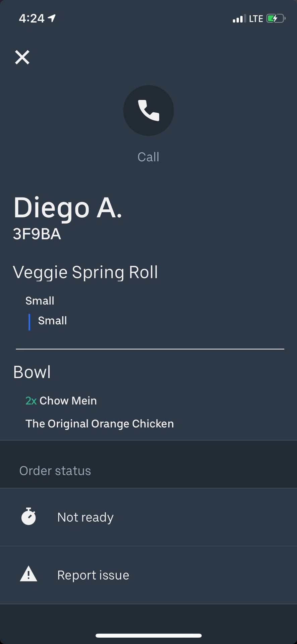Tap the location arrow in status bar
This screenshot has width=297, height=644.
52,18
